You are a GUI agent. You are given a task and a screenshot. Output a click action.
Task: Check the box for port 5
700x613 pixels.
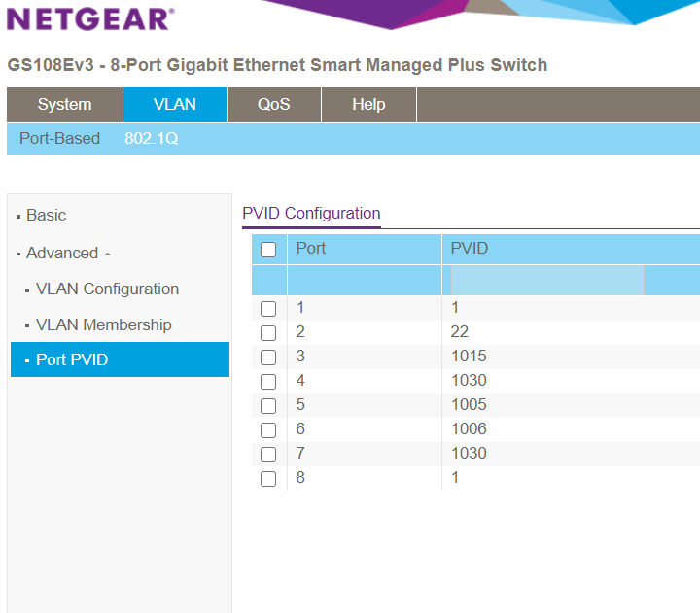click(x=268, y=406)
